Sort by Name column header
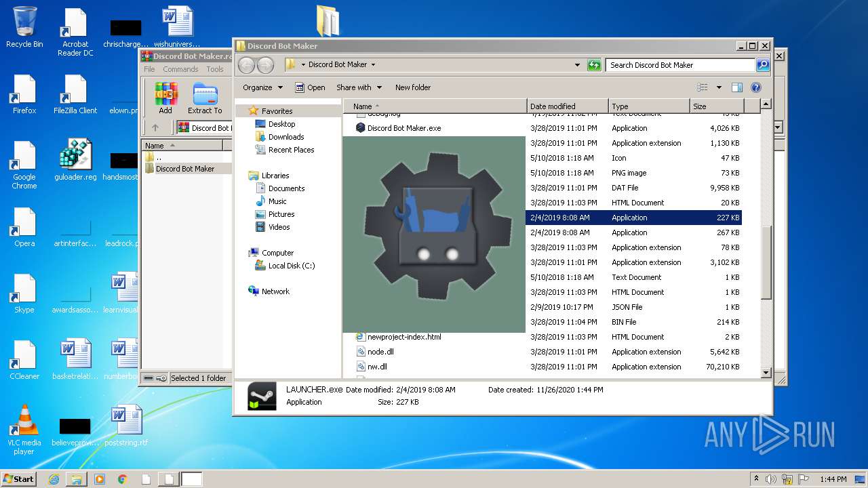This screenshot has height=488, width=868. pos(435,106)
